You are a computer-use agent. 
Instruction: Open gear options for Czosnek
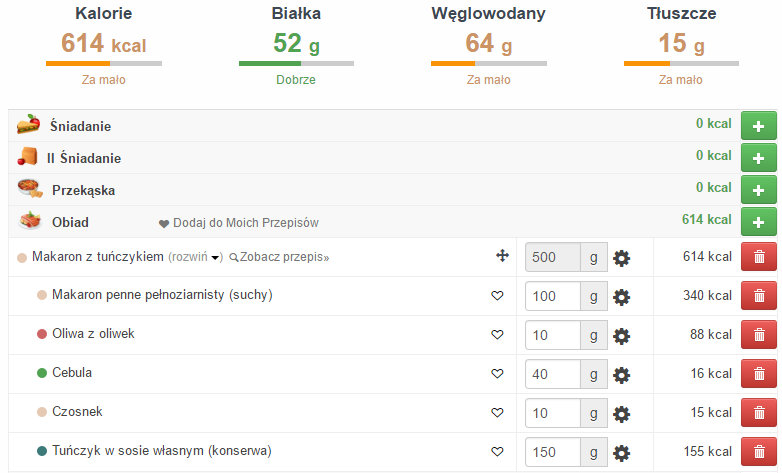coord(621,413)
